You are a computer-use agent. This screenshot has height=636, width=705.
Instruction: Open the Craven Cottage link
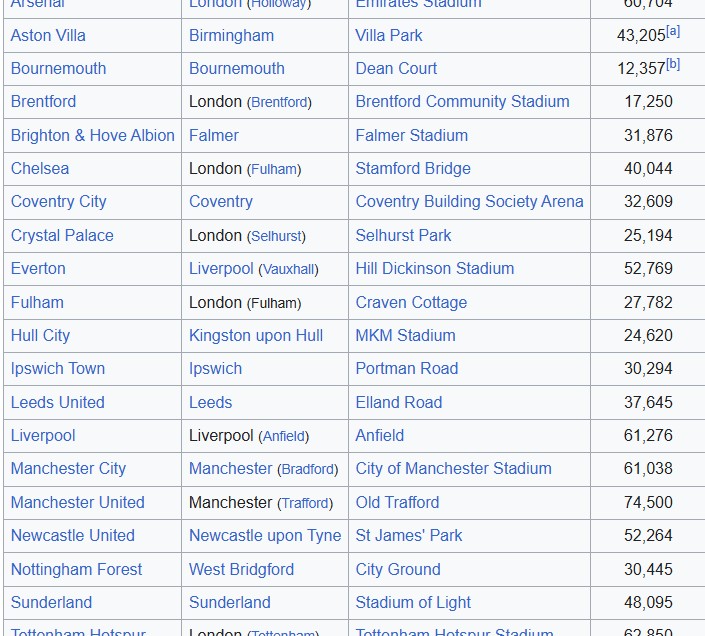411,302
